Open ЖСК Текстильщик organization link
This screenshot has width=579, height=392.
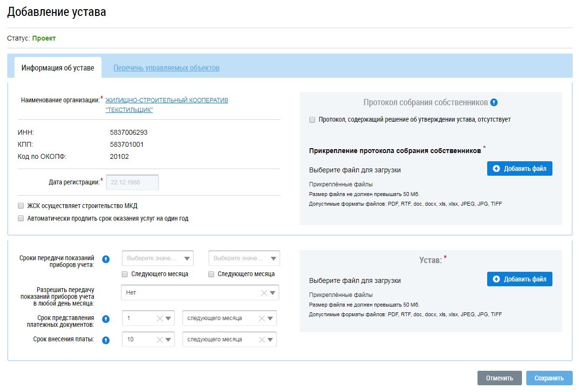click(x=167, y=105)
